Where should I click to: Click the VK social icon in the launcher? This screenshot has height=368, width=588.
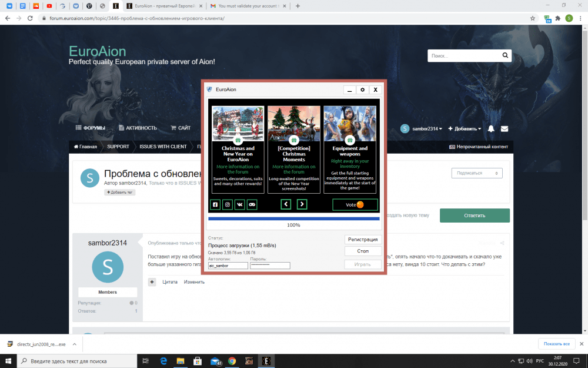pos(240,204)
